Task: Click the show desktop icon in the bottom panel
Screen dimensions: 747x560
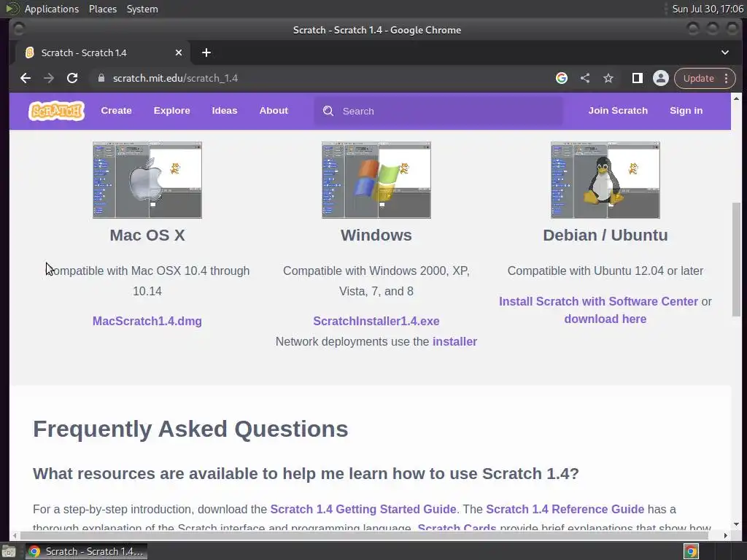Action: (9, 551)
